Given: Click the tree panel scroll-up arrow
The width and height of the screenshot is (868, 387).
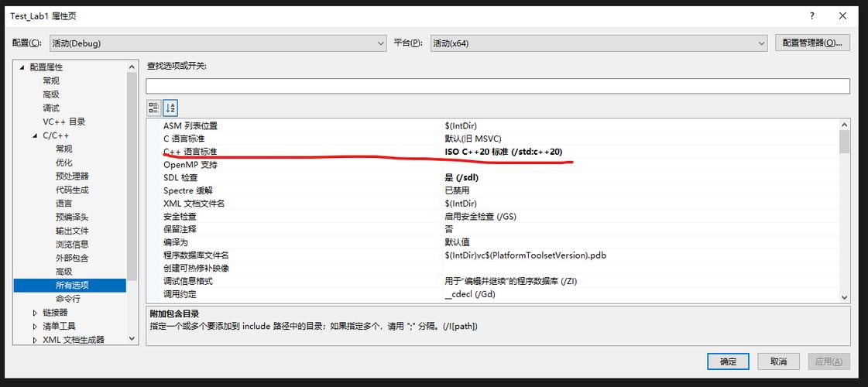Looking at the screenshot, I should tap(132, 67).
